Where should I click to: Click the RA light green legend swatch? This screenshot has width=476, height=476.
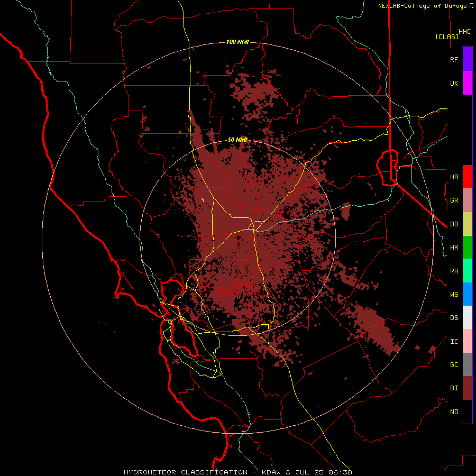[467, 271]
